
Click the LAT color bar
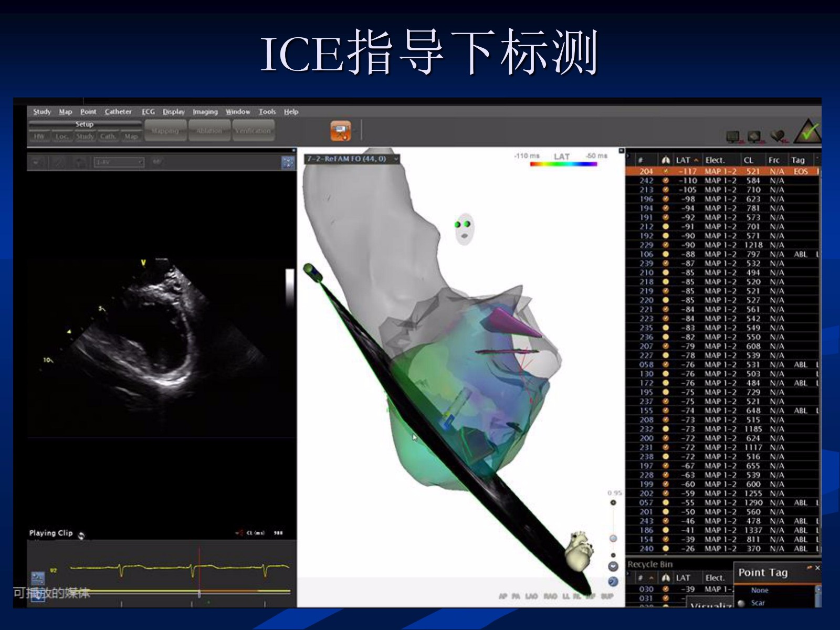pos(563,164)
